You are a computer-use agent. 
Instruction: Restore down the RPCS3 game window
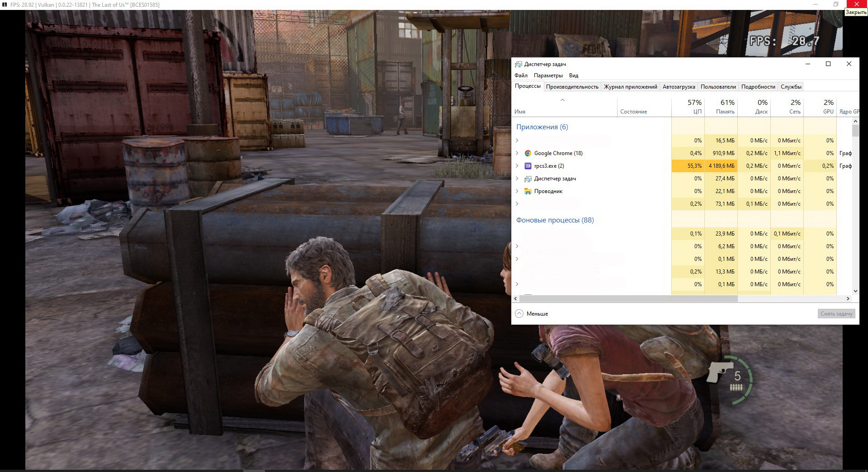[836, 4]
